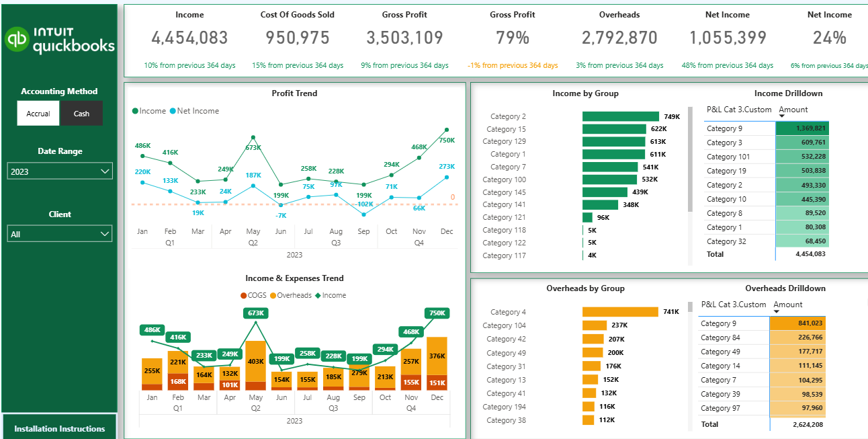Select the Accrual accounting method
868x439 pixels.
click(38, 113)
